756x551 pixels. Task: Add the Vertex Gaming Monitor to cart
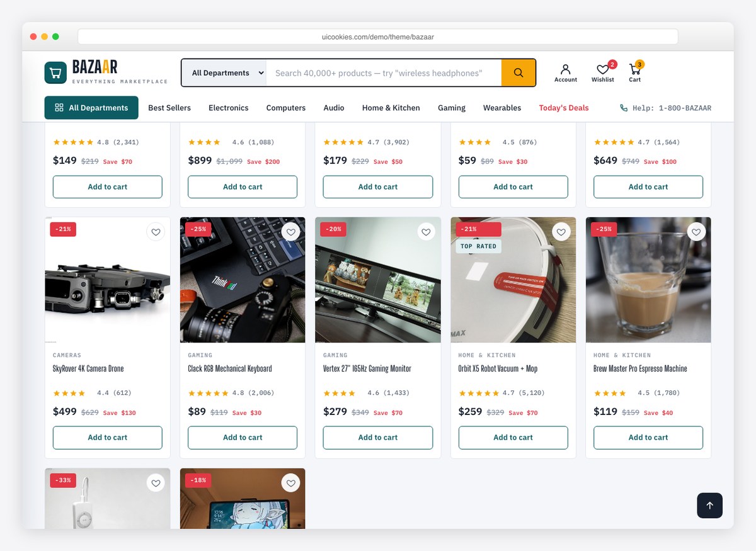click(378, 438)
